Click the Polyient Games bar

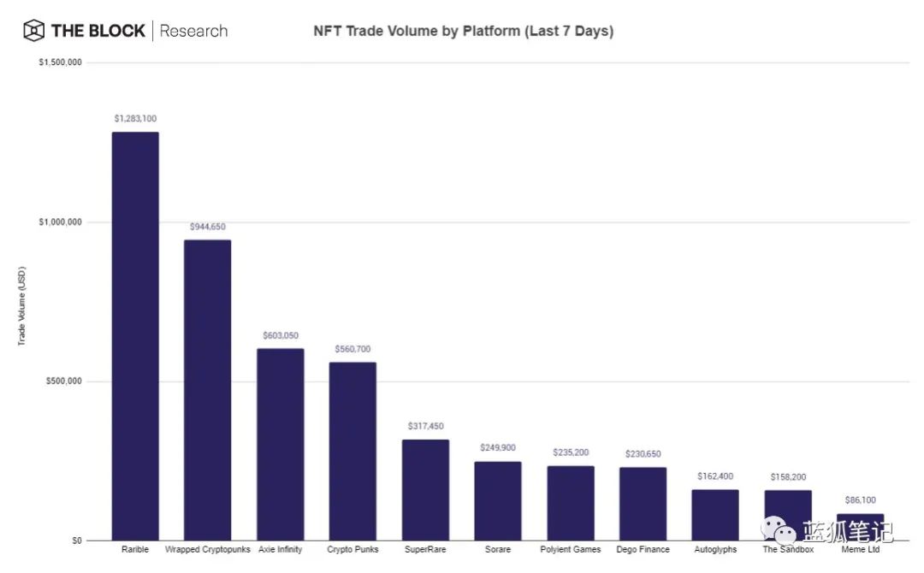571,503
